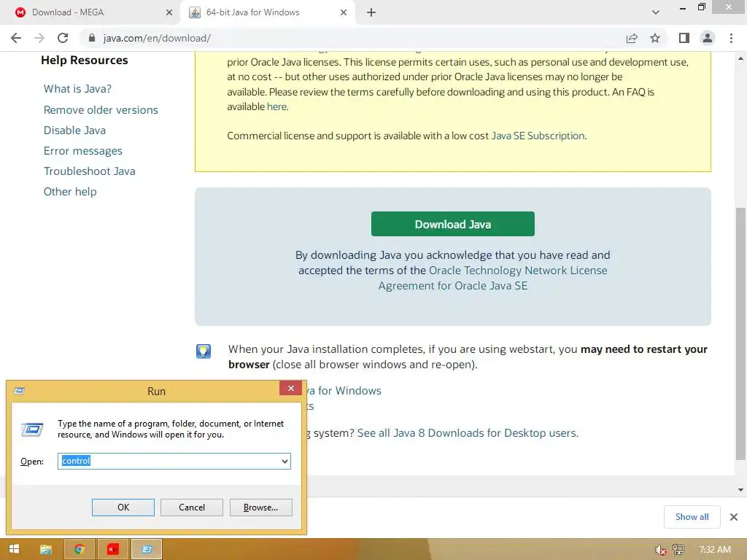The image size is (747, 560).
Task: Open the Chrome three-dot menu
Action: point(731,38)
